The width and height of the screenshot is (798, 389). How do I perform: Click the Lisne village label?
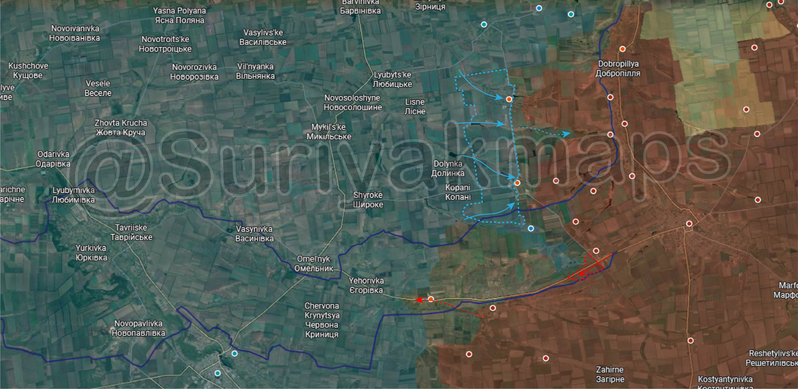[415, 106]
